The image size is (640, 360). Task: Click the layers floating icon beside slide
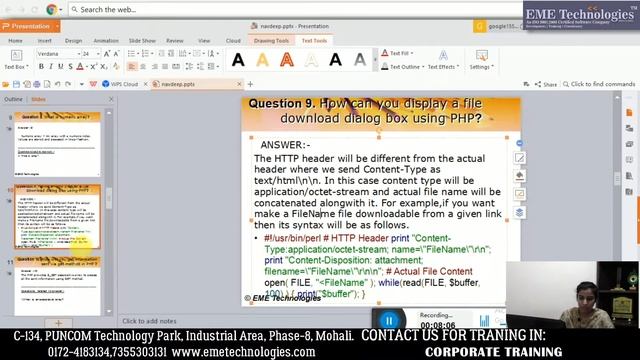click(x=519, y=212)
